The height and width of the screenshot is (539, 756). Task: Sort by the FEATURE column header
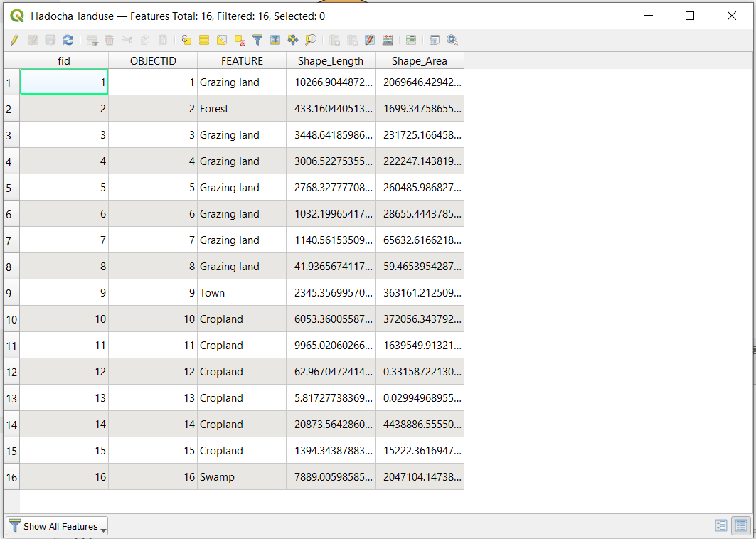tap(242, 60)
